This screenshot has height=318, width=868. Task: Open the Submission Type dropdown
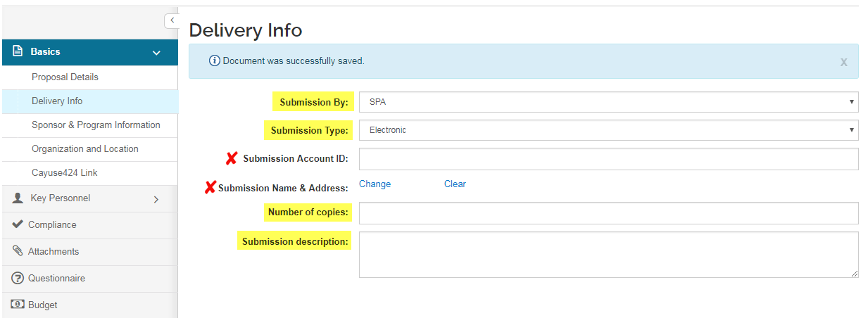click(x=609, y=130)
